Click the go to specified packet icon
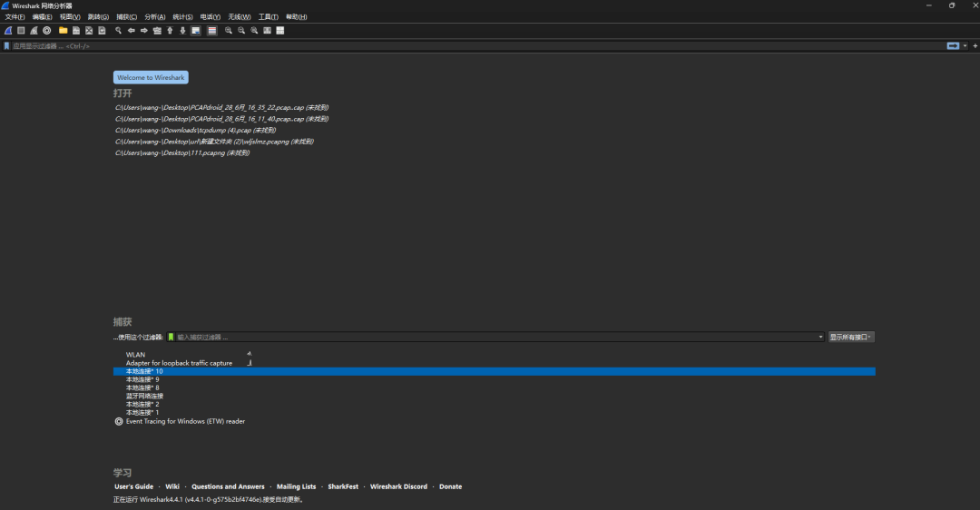Image resolution: width=980 pixels, height=510 pixels. pos(157,30)
